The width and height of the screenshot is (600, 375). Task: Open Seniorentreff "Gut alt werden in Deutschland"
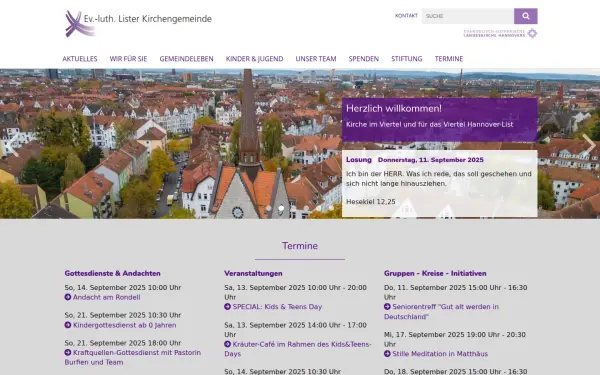click(x=442, y=311)
